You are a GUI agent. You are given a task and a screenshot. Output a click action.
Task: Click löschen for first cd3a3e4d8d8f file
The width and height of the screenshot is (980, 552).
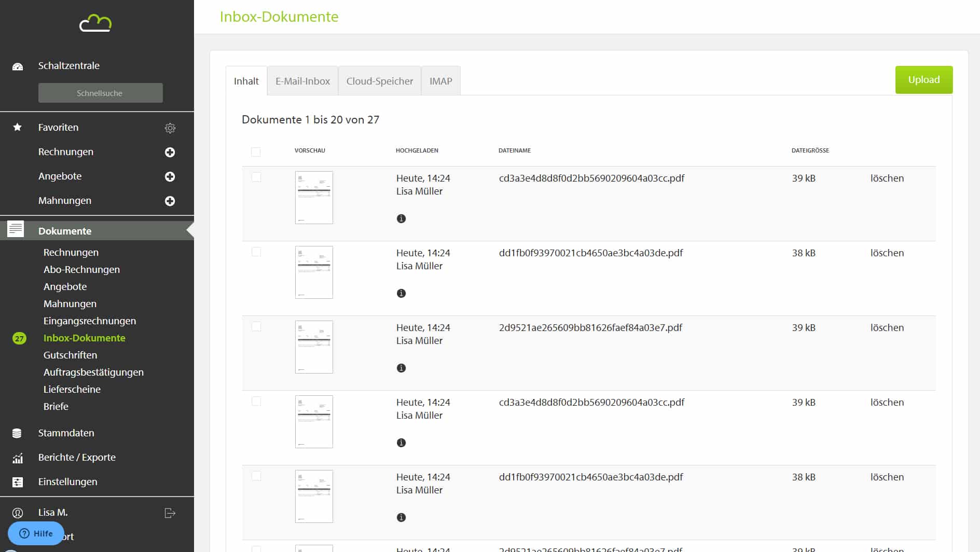[887, 178]
